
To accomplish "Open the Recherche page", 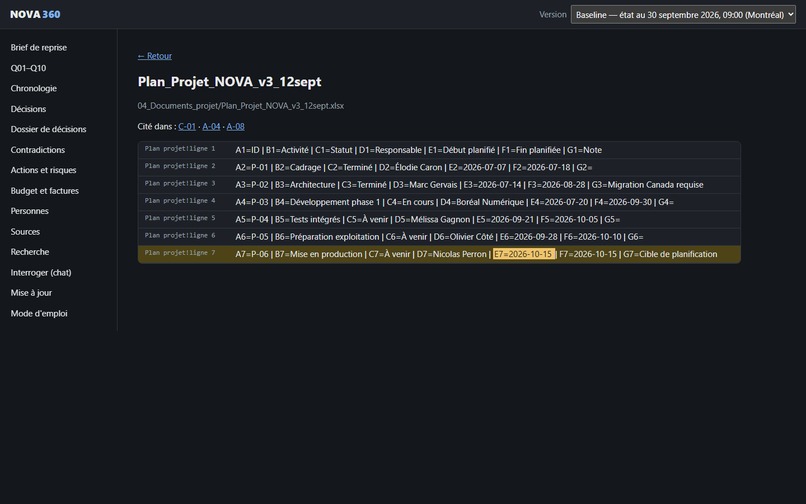I will coord(30,252).
